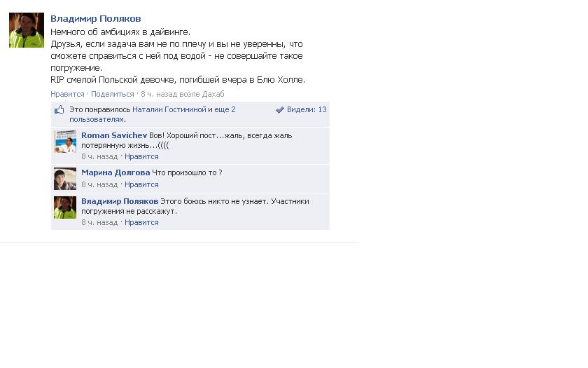Open Марина Долгова's avatar thumbnail
Screen dimensions: 588x368
pyautogui.click(x=65, y=179)
